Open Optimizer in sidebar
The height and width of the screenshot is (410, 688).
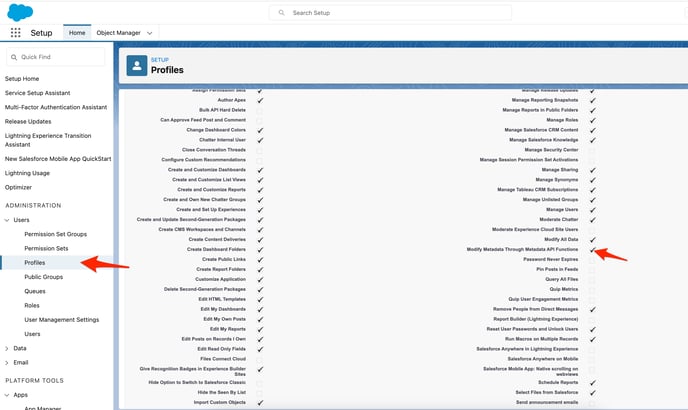click(18, 187)
